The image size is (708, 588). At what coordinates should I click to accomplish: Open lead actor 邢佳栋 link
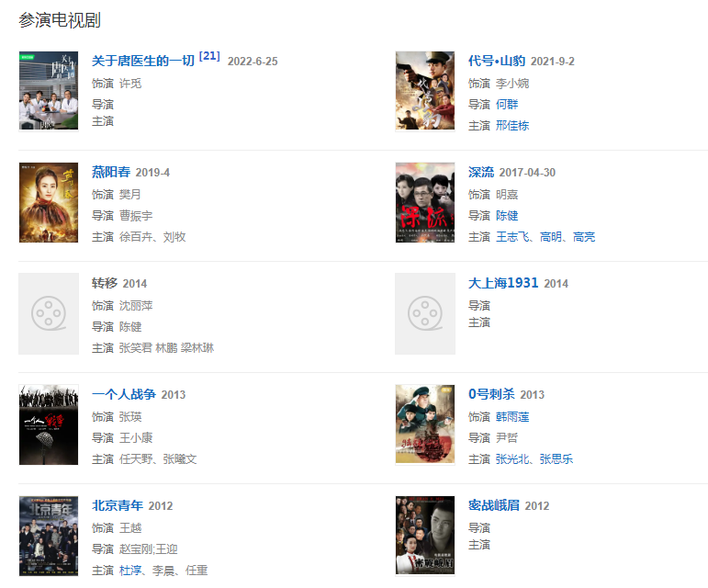[512, 126]
